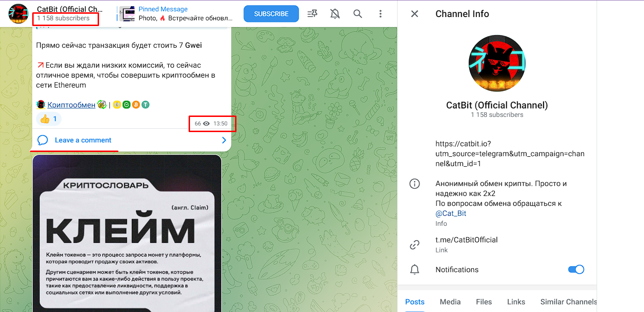Click the channel description text Анонимный обмен
Viewport: 644px width, 312px height.
point(501,194)
